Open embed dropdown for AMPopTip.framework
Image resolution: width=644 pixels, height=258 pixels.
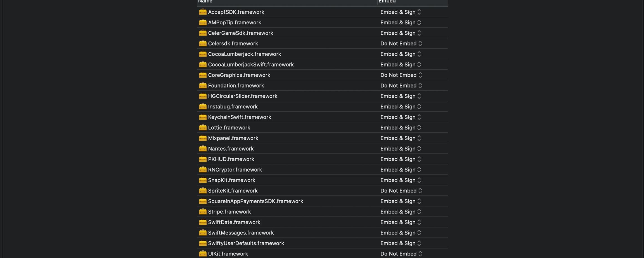coord(401,22)
